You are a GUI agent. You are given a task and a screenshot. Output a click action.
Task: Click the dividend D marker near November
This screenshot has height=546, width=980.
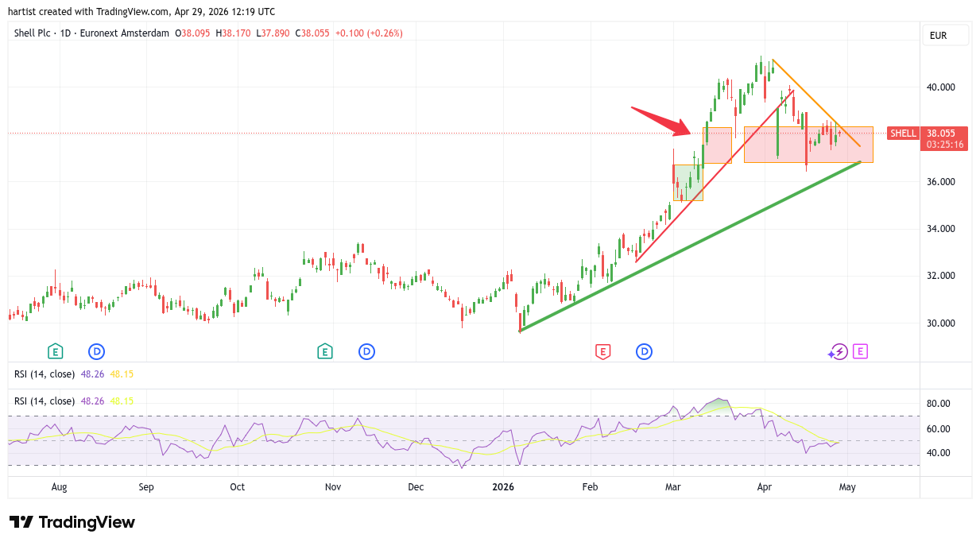click(366, 351)
